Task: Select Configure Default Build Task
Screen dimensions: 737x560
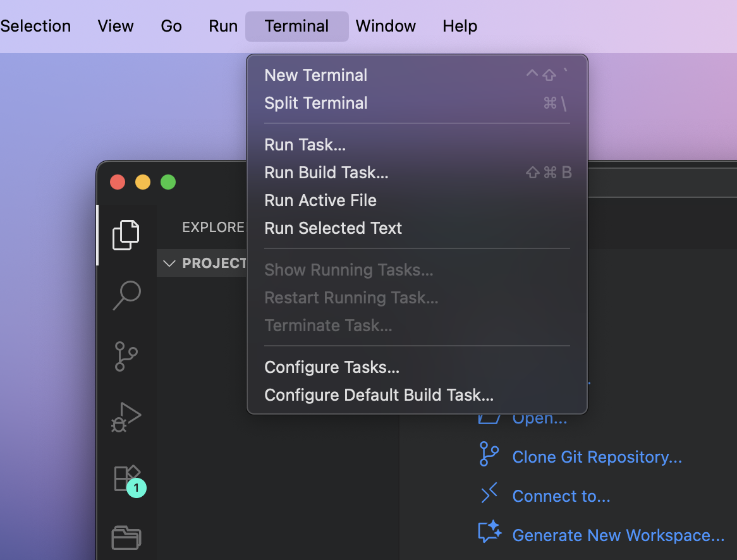Action: [x=379, y=394]
